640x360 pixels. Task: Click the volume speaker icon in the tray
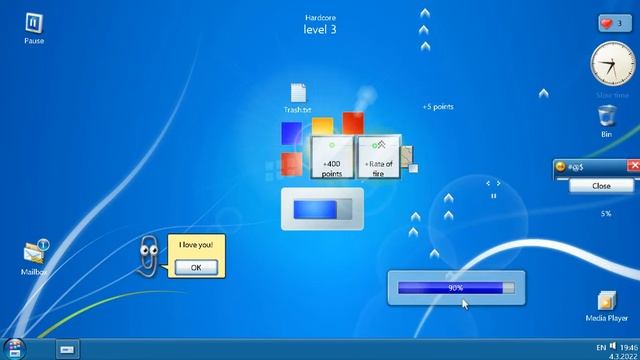[x=613, y=346]
